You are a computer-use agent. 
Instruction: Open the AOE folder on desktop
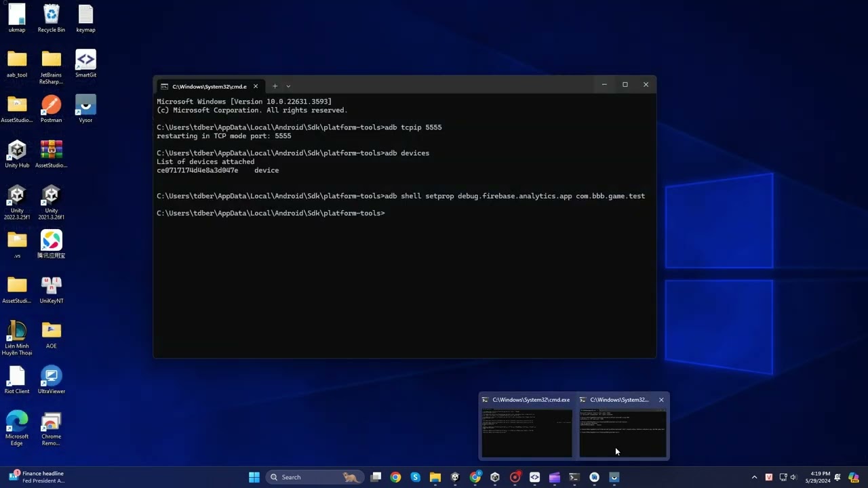(52, 335)
